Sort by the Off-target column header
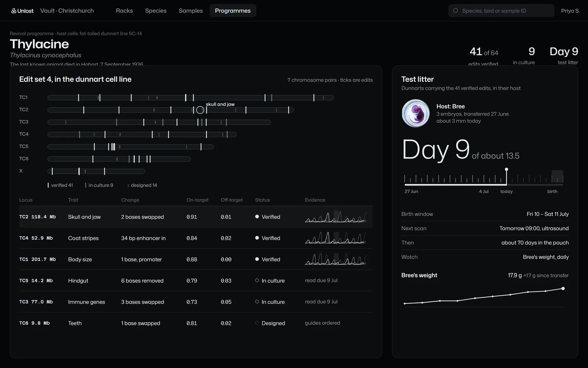This screenshot has height=368, width=588. coord(232,200)
